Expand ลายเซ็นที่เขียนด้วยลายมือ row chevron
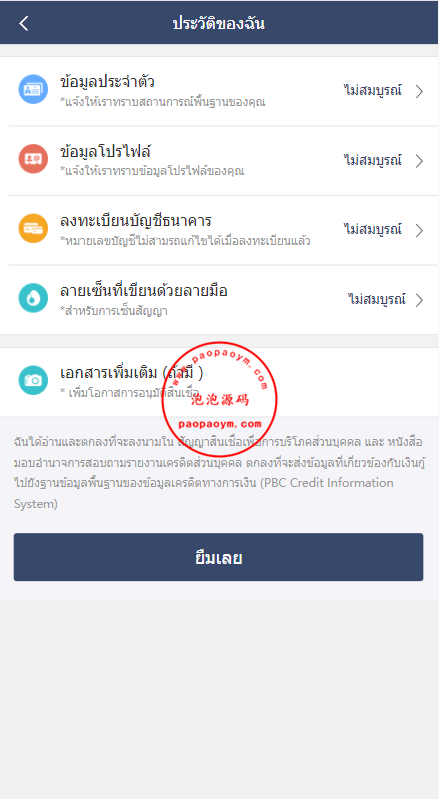439x799 pixels. click(419, 300)
